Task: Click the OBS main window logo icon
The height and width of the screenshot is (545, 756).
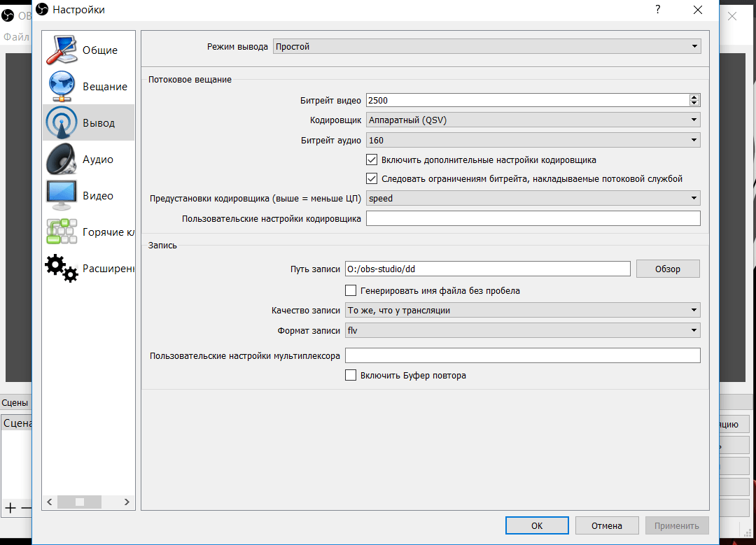Action: pyautogui.click(x=8, y=16)
